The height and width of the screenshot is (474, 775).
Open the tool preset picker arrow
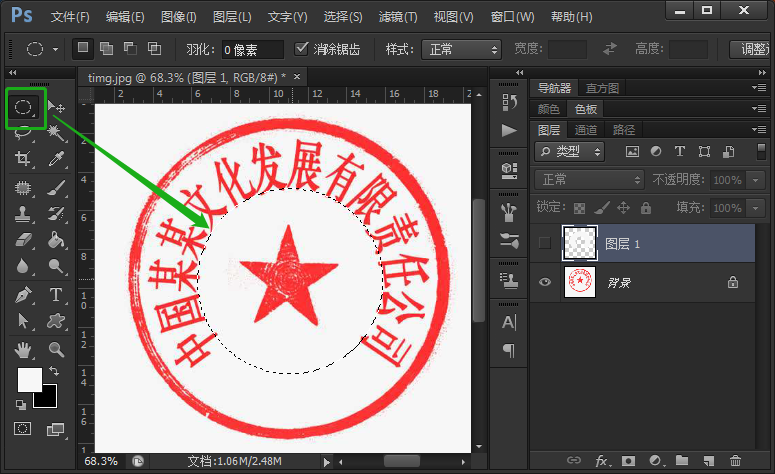pyautogui.click(x=55, y=49)
